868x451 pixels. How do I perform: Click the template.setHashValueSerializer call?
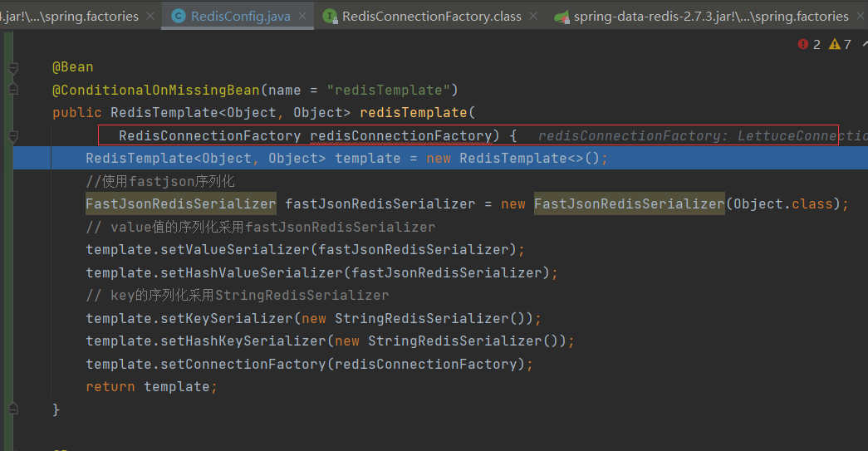[321, 272]
